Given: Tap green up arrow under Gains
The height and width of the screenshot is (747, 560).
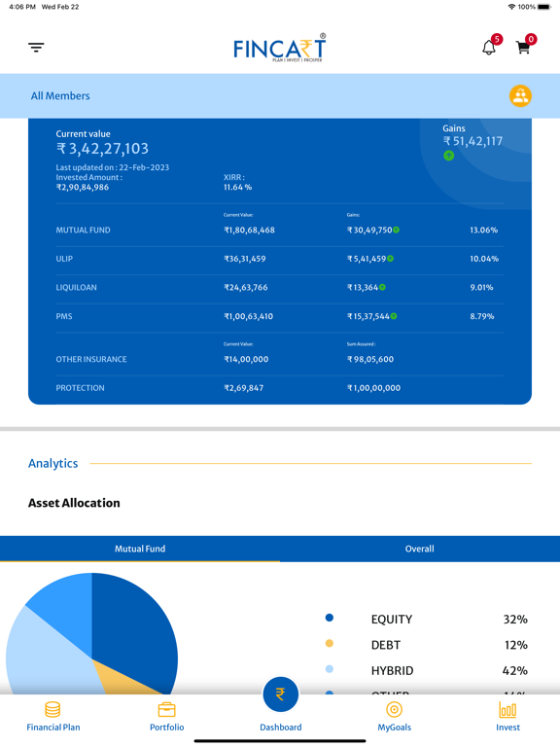Looking at the screenshot, I should pos(448,156).
